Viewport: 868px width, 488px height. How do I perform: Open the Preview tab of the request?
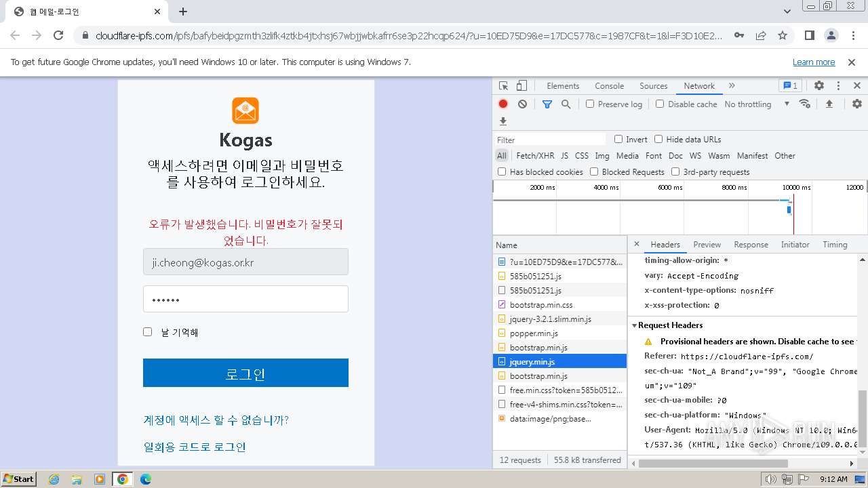coord(707,245)
